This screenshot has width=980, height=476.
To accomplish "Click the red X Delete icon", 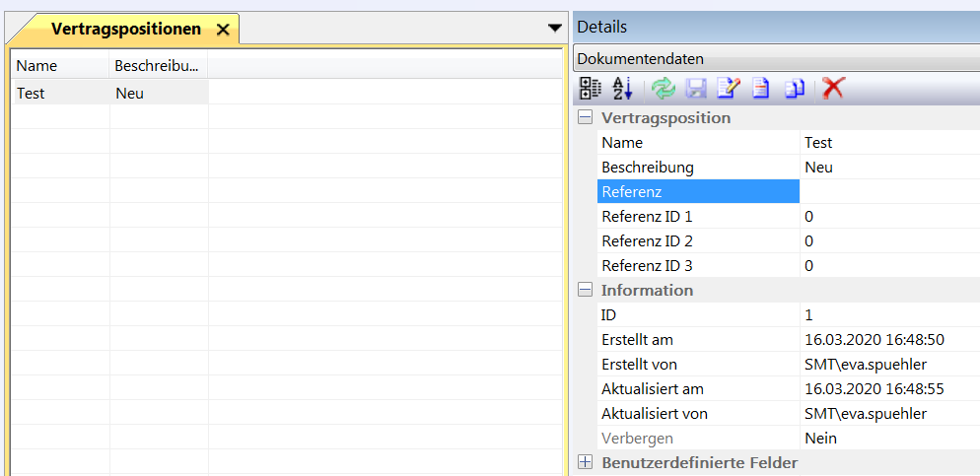I will pos(833,89).
